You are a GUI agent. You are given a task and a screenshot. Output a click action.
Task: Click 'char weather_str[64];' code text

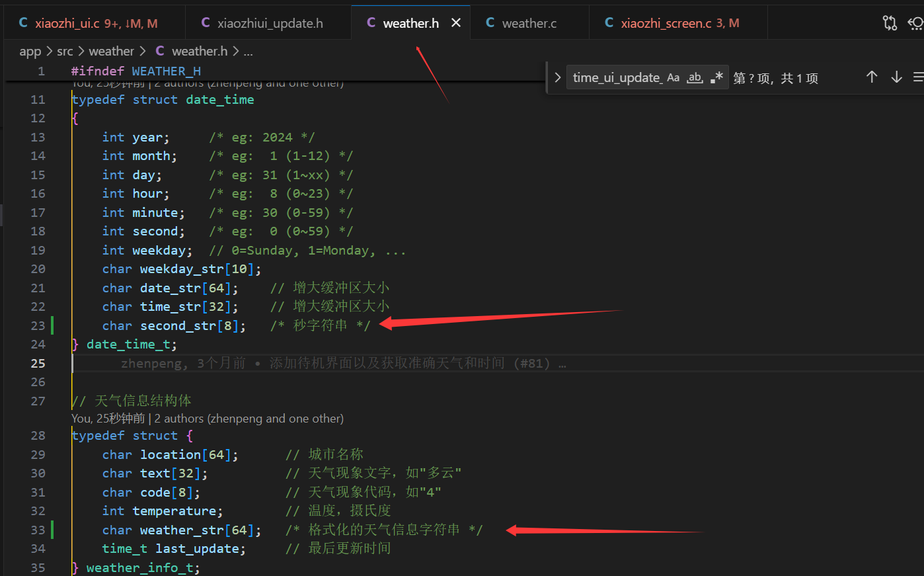tap(182, 530)
